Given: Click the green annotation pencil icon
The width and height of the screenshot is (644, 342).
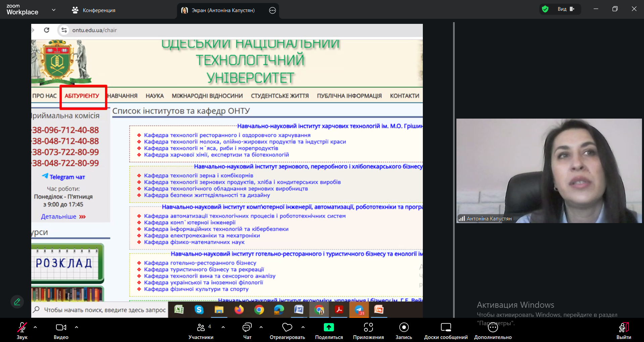Looking at the screenshot, I should [17, 302].
